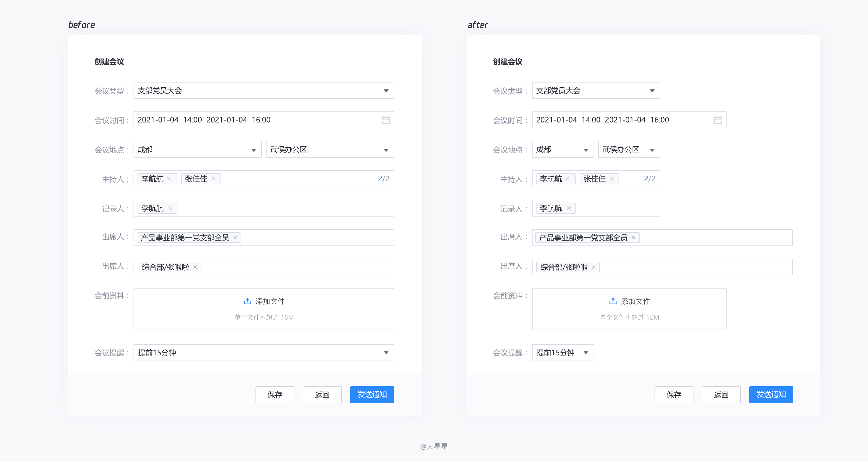Image resolution: width=868 pixels, height=462 pixels.
Task: Remove 张佳佳 tag from 主持人 in after panel
Action: [x=612, y=179]
